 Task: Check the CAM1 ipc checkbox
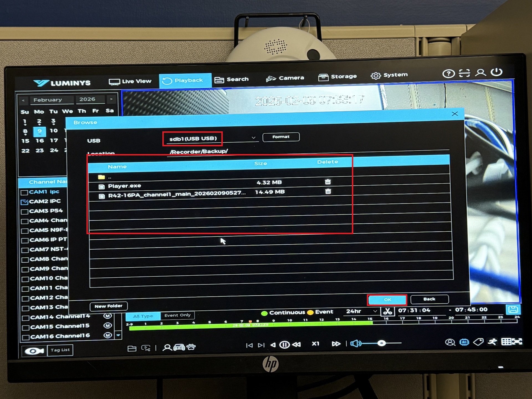coord(24,192)
